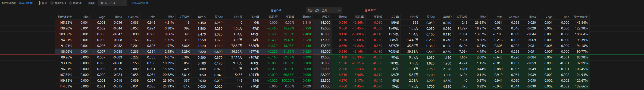Click put implied volatility 132.66%
The height and width of the screenshot is (90, 644).
pyautogui.click(x=581, y=86)
